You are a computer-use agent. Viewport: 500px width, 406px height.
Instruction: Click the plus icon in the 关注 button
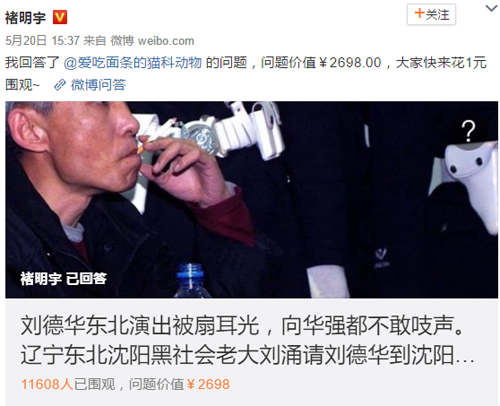(x=419, y=14)
